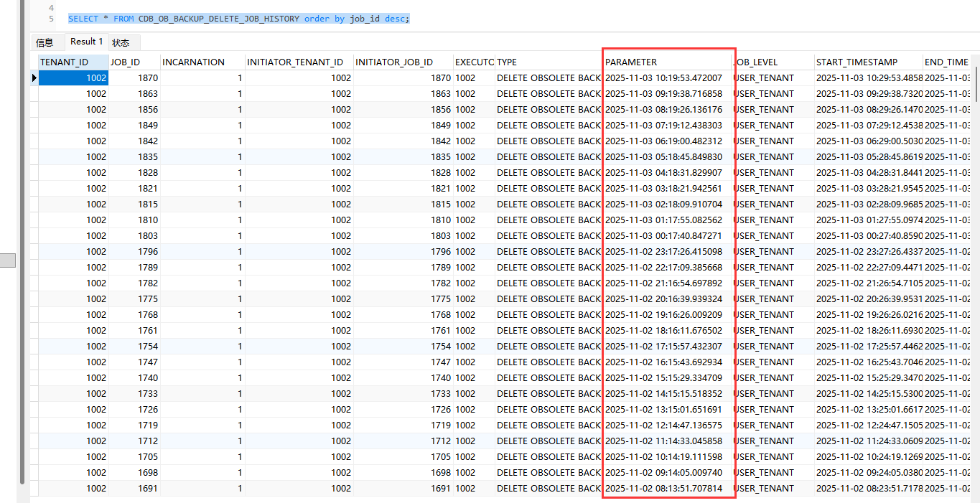
Task: Click the left panel collapse handle
Action: pos(7,260)
